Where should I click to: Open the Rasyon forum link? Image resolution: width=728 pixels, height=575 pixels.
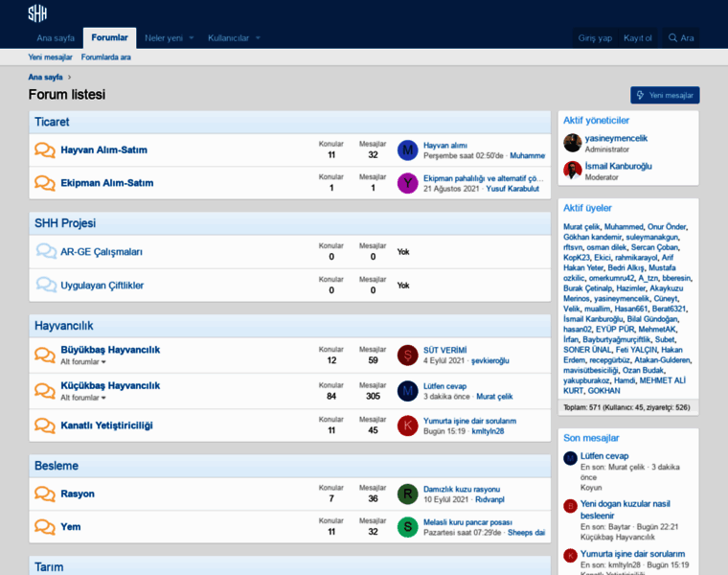coord(78,494)
